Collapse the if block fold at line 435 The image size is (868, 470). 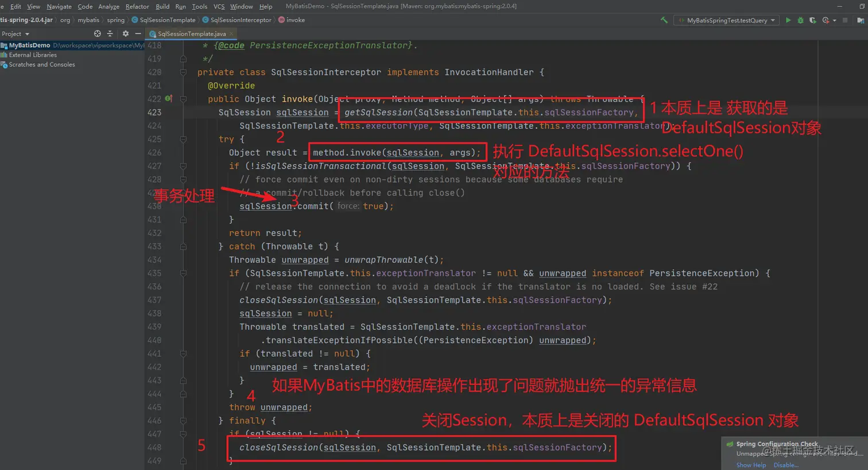(x=183, y=273)
